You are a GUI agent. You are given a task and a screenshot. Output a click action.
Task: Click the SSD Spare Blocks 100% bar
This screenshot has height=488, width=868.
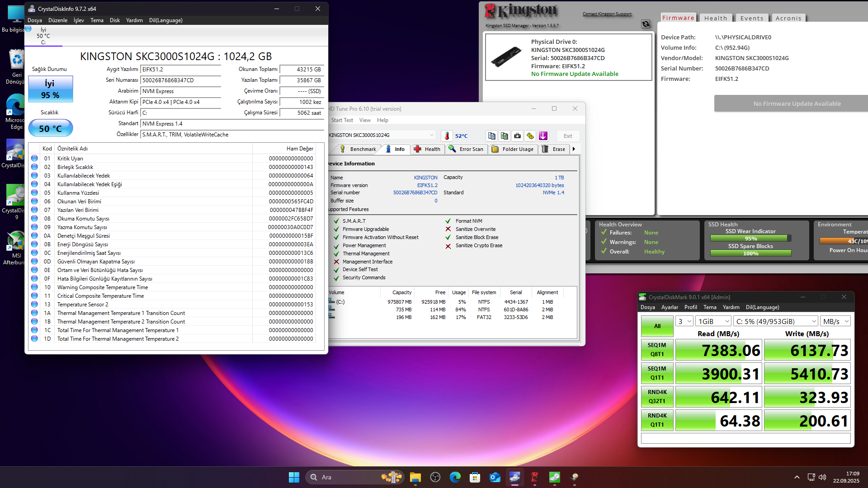pyautogui.click(x=750, y=253)
